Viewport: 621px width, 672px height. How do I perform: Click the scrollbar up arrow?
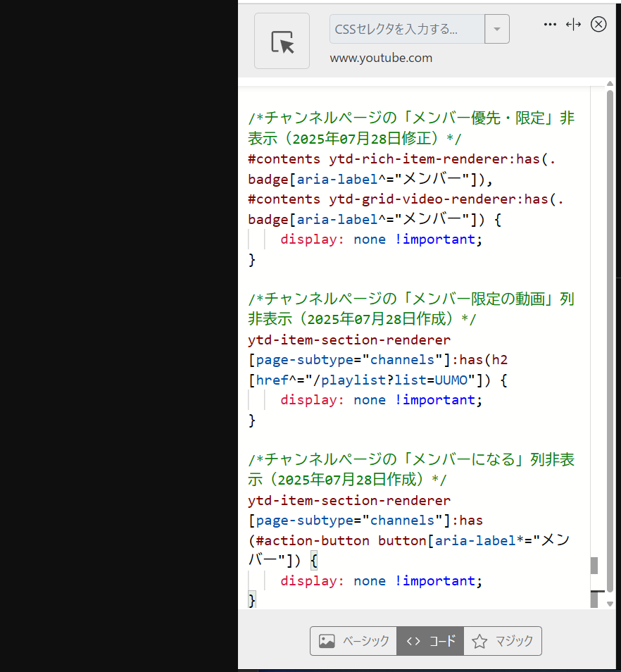(x=610, y=84)
